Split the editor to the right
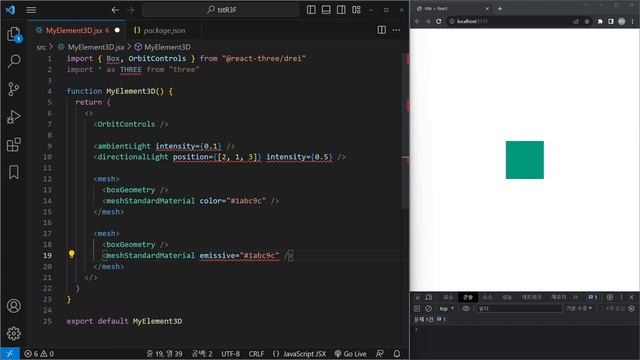 tap(382, 30)
